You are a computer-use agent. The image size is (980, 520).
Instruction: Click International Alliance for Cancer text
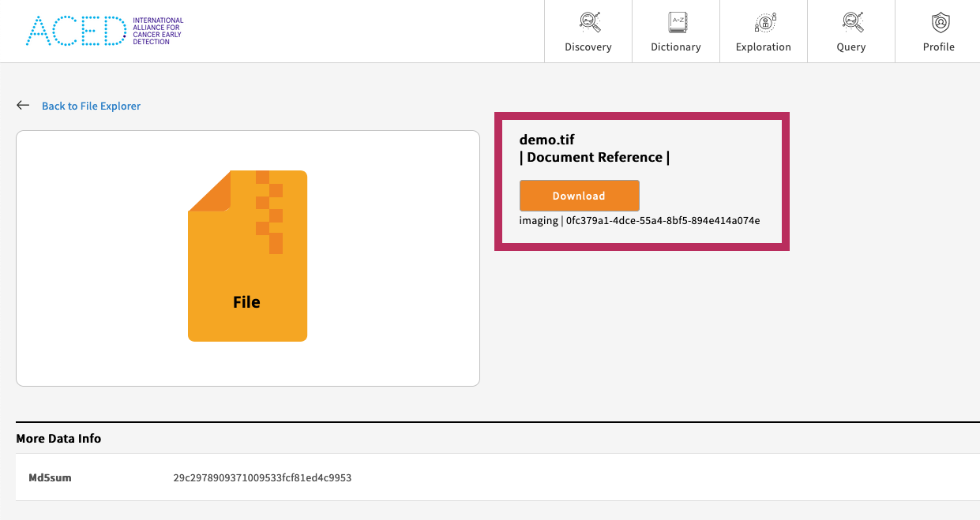158,31
